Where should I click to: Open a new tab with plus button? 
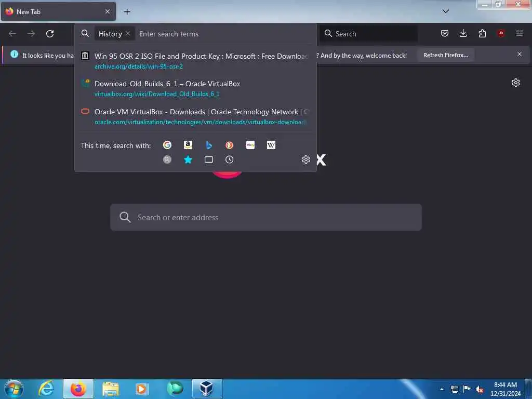[x=127, y=11]
